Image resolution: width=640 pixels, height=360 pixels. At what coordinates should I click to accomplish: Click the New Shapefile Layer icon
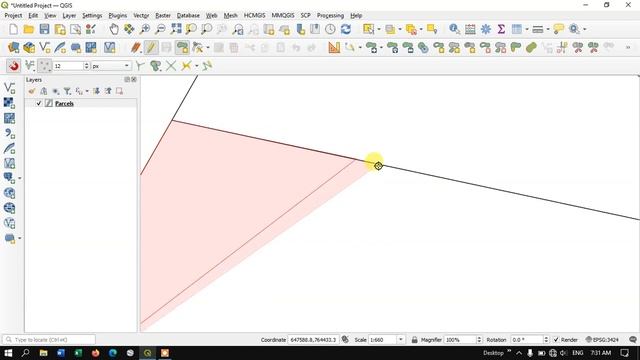[x=44, y=47]
